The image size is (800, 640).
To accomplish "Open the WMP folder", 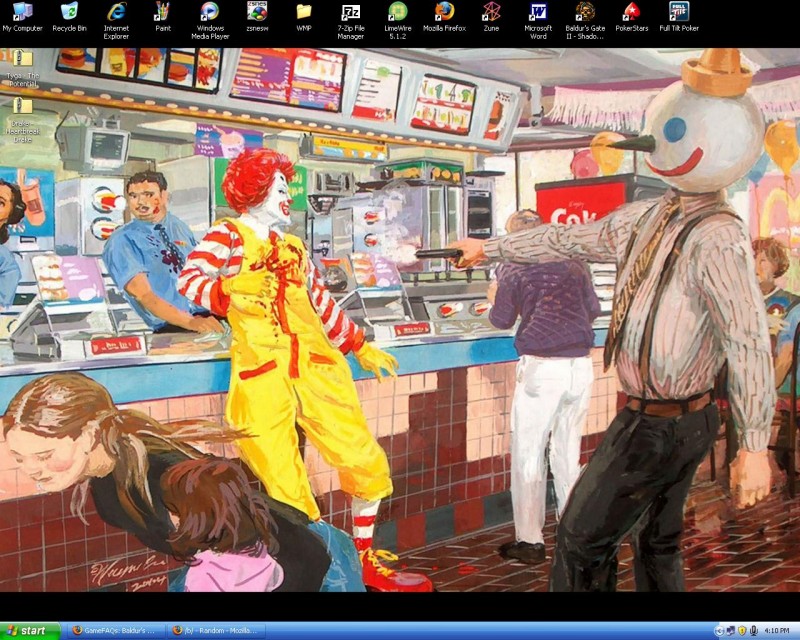I will (304, 17).
